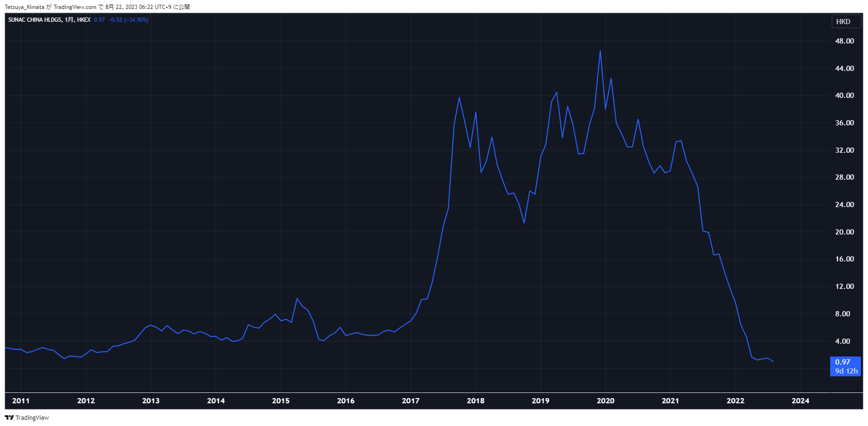This screenshot has width=868, height=426.
Task: Click the 2014 time axis label
Action: (x=216, y=401)
